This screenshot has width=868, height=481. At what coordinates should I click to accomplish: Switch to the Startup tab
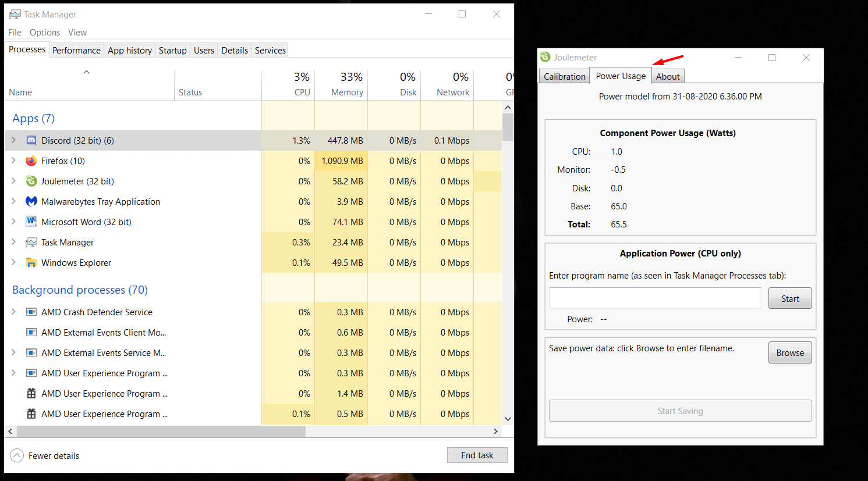pyautogui.click(x=173, y=51)
